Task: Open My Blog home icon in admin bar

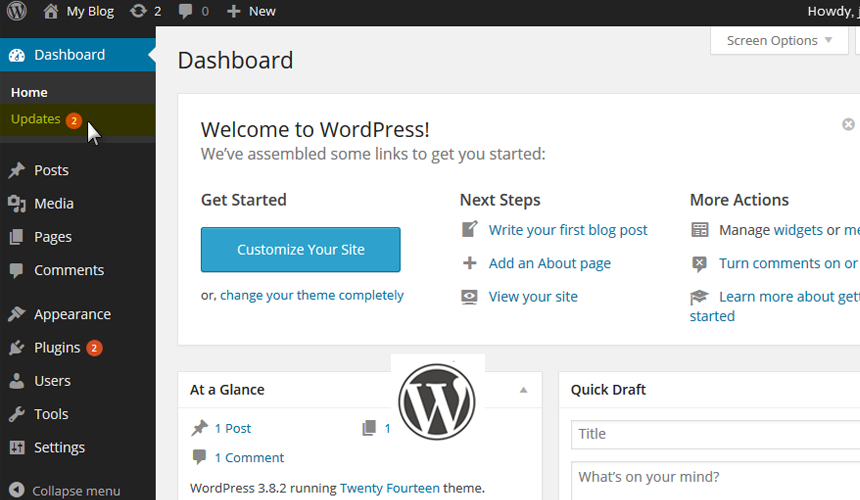Action: click(50, 11)
